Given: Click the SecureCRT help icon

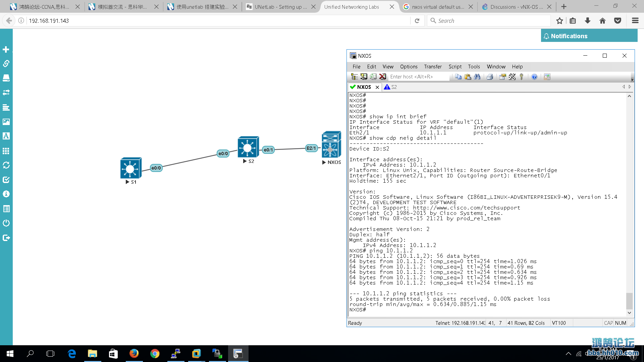Looking at the screenshot, I should coord(534,76).
